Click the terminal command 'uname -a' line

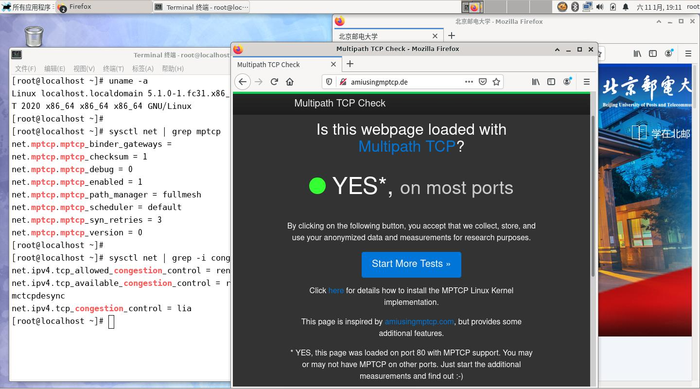[x=79, y=81]
